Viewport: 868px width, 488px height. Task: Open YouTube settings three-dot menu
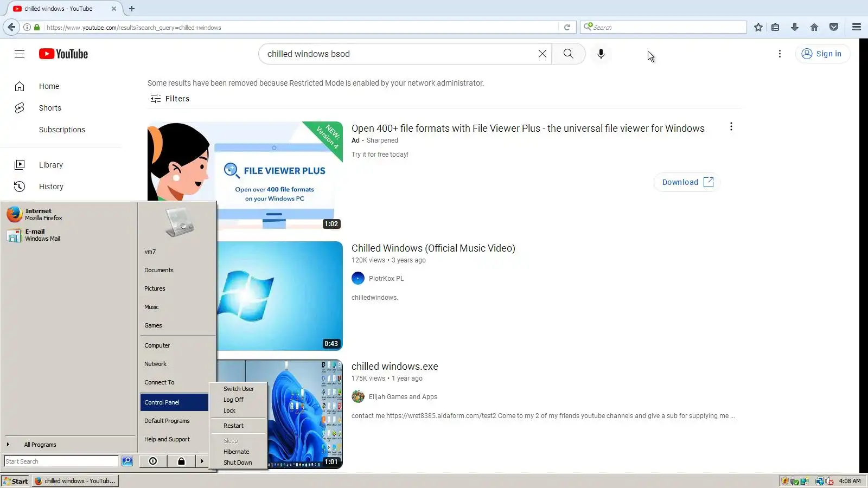(x=780, y=54)
